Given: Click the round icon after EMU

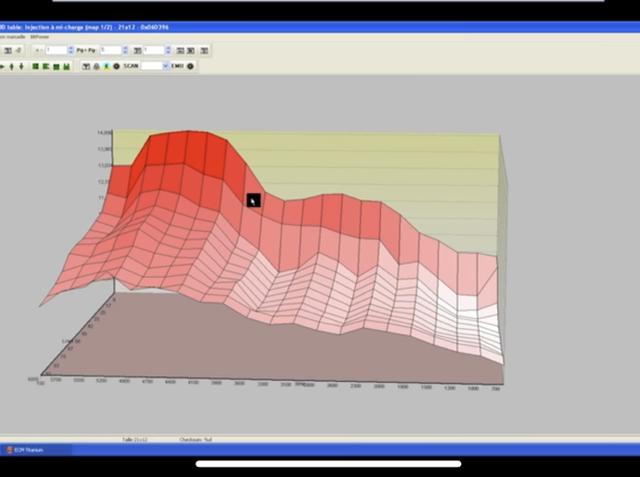Looking at the screenshot, I should 191,66.
